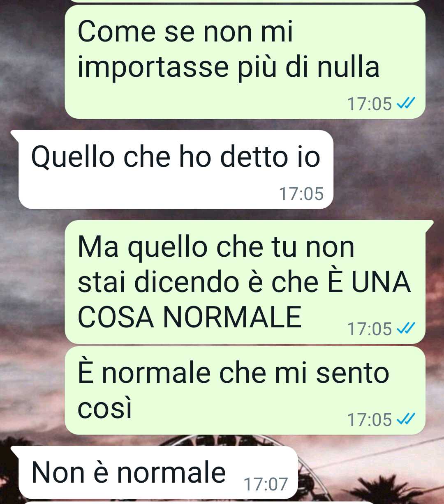Tap the 17:05 timestamp under "importasse più di nulla"
Screen dimensions: 444x504
coord(370,104)
